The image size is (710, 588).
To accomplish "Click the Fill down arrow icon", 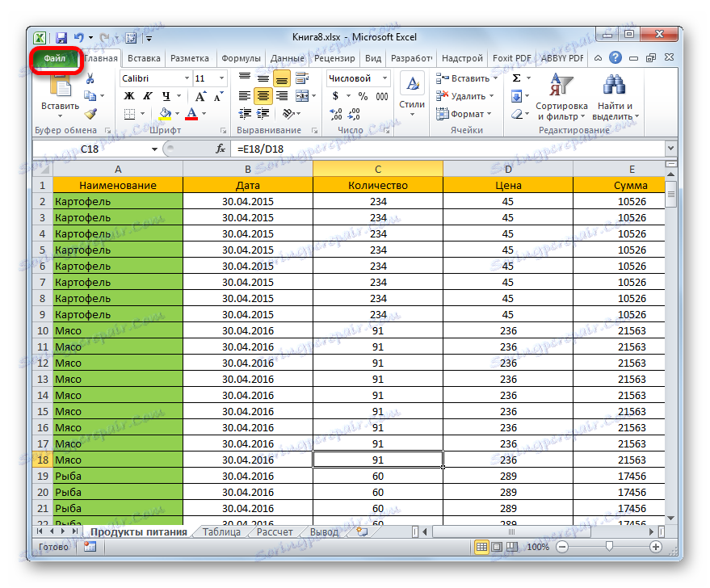I will [516, 96].
